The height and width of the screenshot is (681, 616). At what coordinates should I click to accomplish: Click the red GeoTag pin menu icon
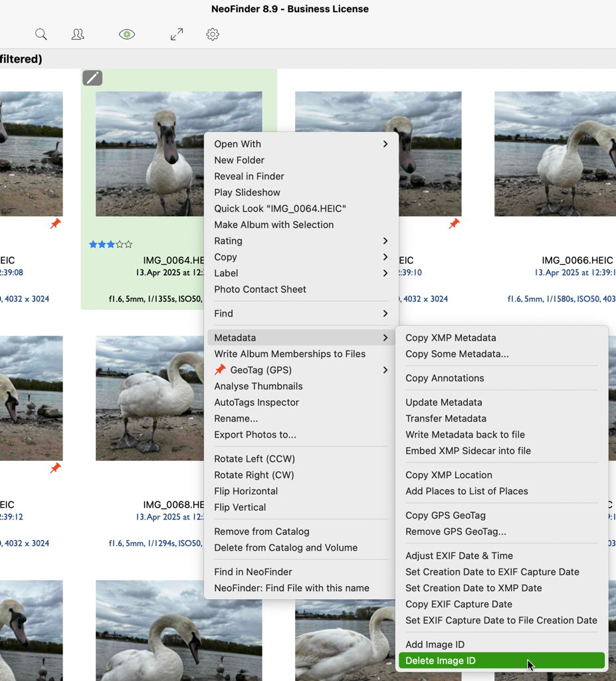[220, 370]
